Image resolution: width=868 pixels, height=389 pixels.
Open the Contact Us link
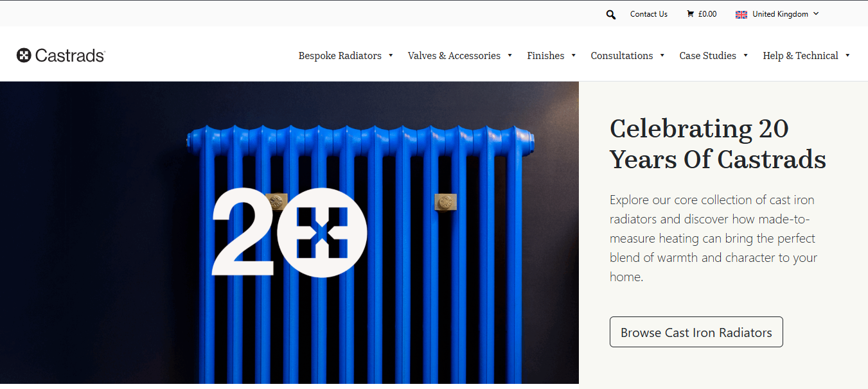tap(649, 14)
